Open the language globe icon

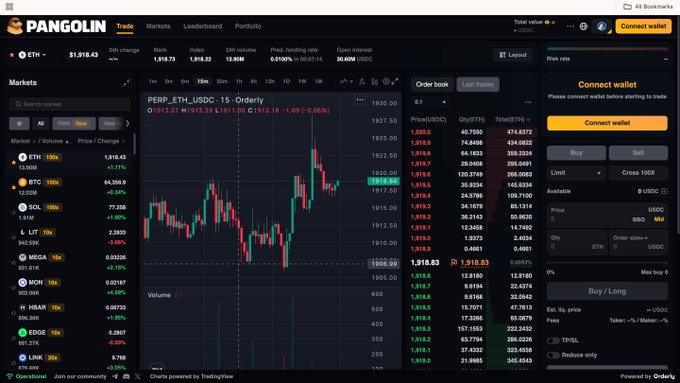tap(583, 26)
